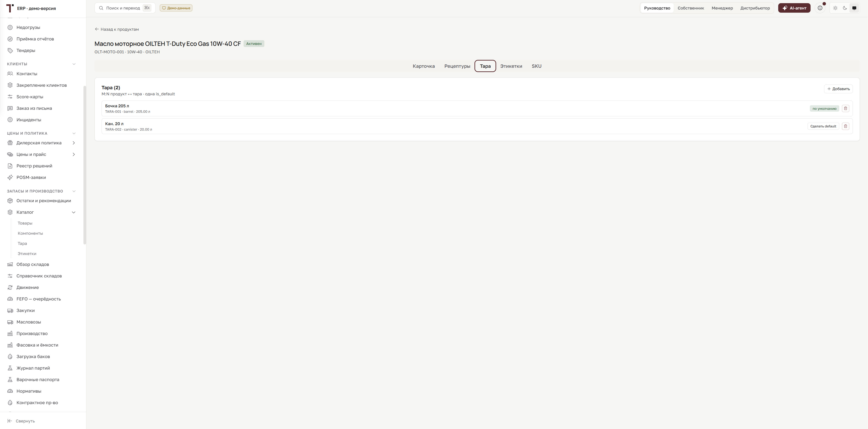Collapse sidebar with Свернуть

tap(21, 421)
